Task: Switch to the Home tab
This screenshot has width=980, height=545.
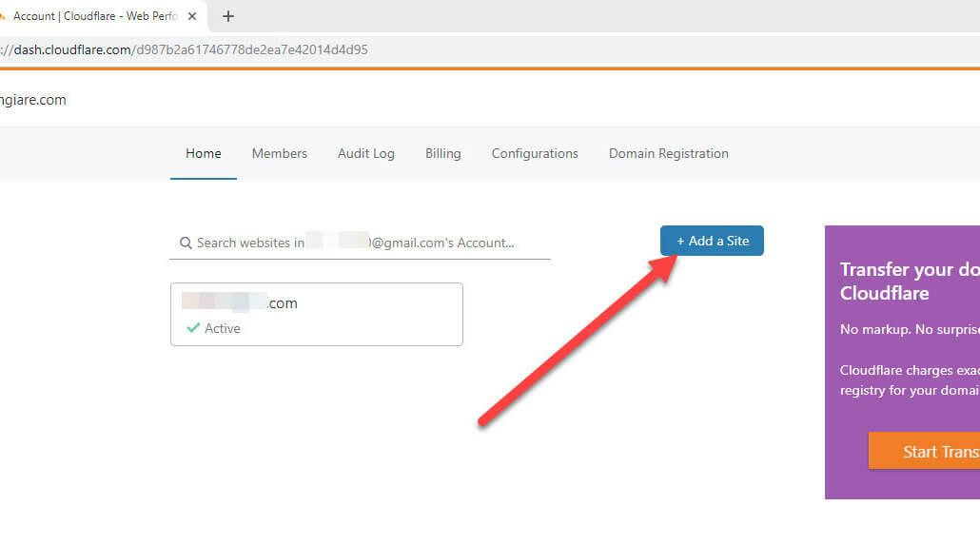Action: 203,153
